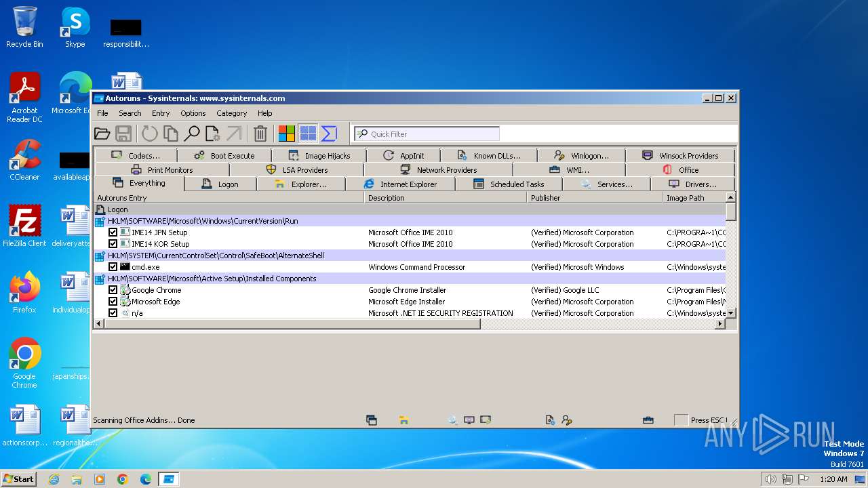Screen dimensions: 868x488
Task: Switch to the Image Hijacks tab
Action: (x=319, y=156)
